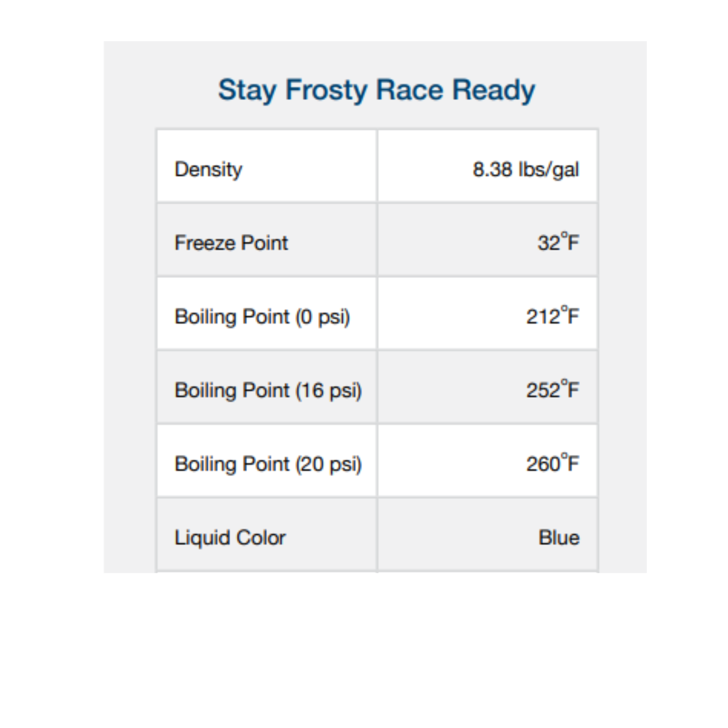Click the word Stay in the title
Image resolution: width=728 pixels, height=728 pixels.
tap(247, 91)
